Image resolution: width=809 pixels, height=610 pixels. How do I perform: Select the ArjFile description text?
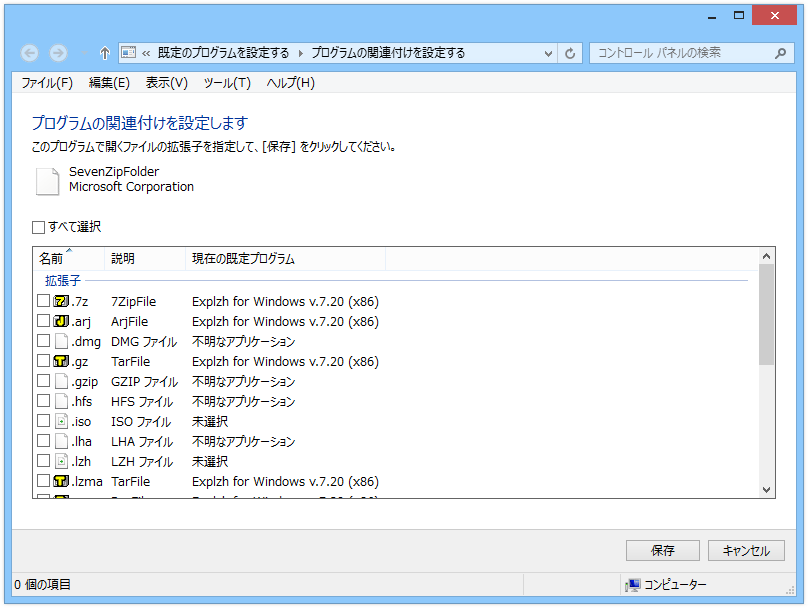coord(130,322)
